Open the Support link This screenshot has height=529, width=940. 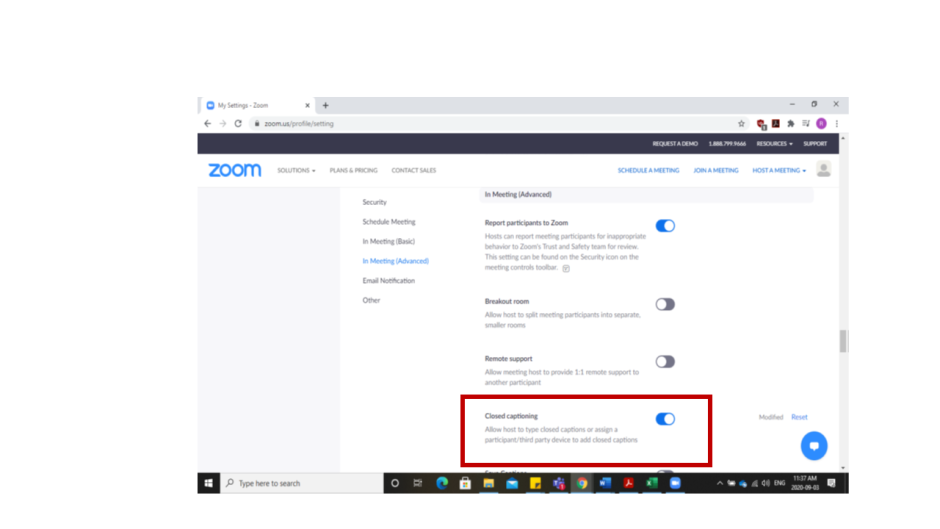(815, 144)
